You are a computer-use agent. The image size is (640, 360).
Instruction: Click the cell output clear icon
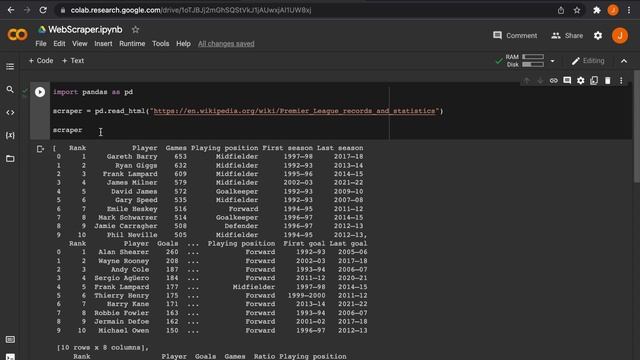[40, 149]
